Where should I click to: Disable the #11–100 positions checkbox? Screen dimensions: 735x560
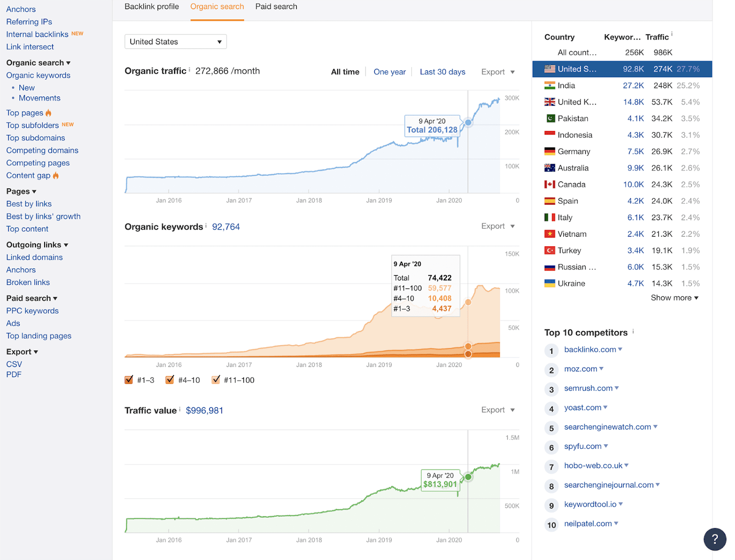[215, 380]
